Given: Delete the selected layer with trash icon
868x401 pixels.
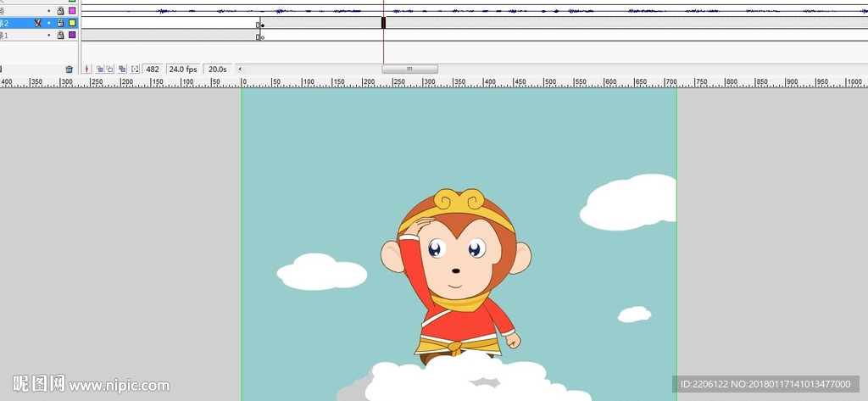Looking at the screenshot, I should pos(70,70).
